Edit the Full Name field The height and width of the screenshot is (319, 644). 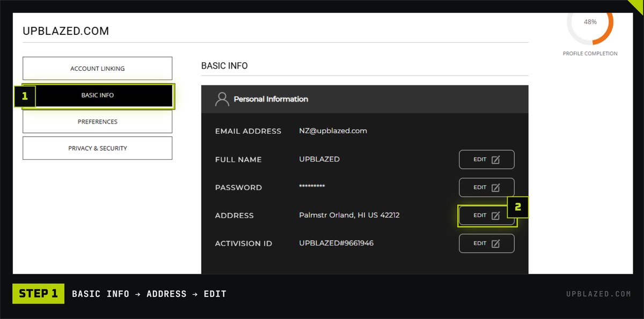tap(486, 159)
